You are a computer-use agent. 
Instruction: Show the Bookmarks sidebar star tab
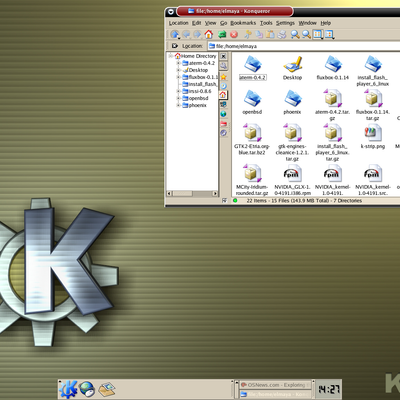point(223,77)
